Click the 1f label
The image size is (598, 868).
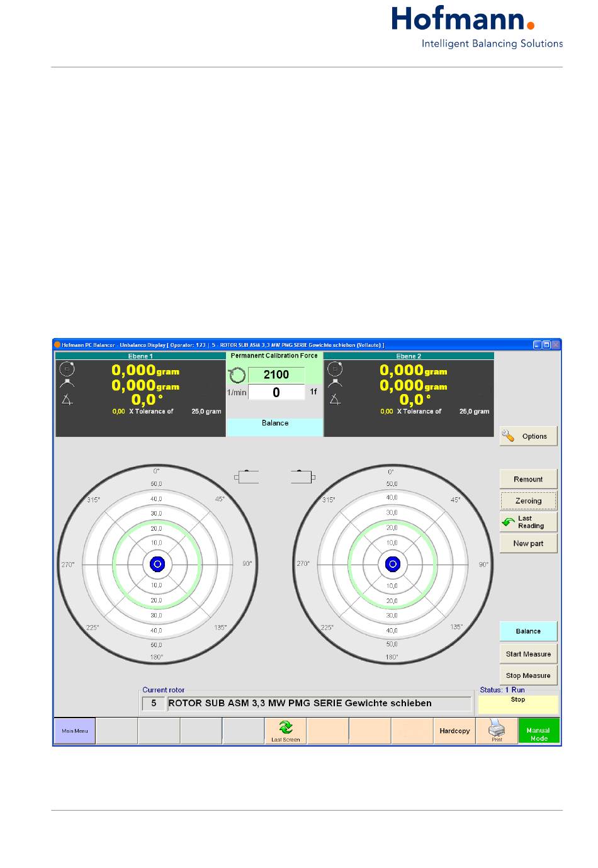pyautogui.click(x=313, y=392)
